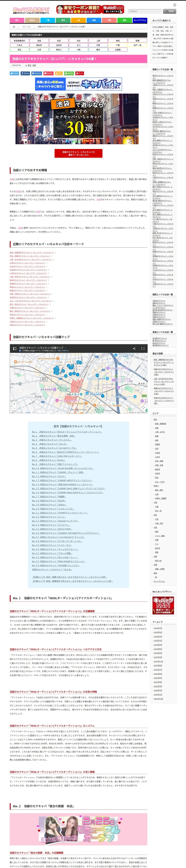The image size is (186, 868).
Task: Open 梅田 in the エリア sidebar list
Action: point(157,531)
